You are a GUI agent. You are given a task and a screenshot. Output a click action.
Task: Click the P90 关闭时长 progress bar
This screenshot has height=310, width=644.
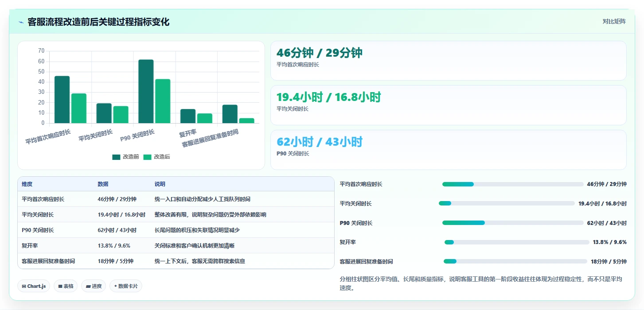click(513, 223)
